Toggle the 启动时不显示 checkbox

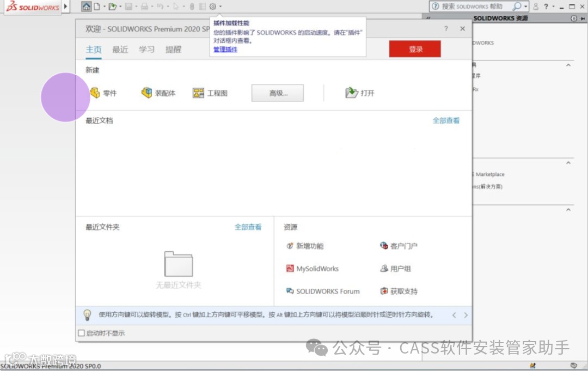(81, 333)
